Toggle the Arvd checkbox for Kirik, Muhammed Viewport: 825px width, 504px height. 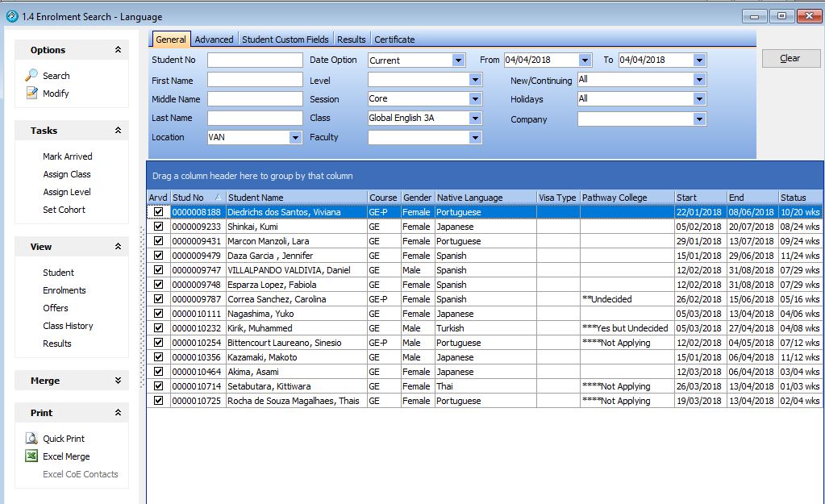point(158,328)
